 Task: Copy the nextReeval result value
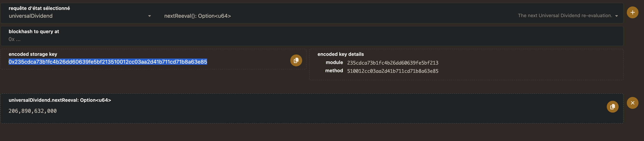click(x=612, y=107)
